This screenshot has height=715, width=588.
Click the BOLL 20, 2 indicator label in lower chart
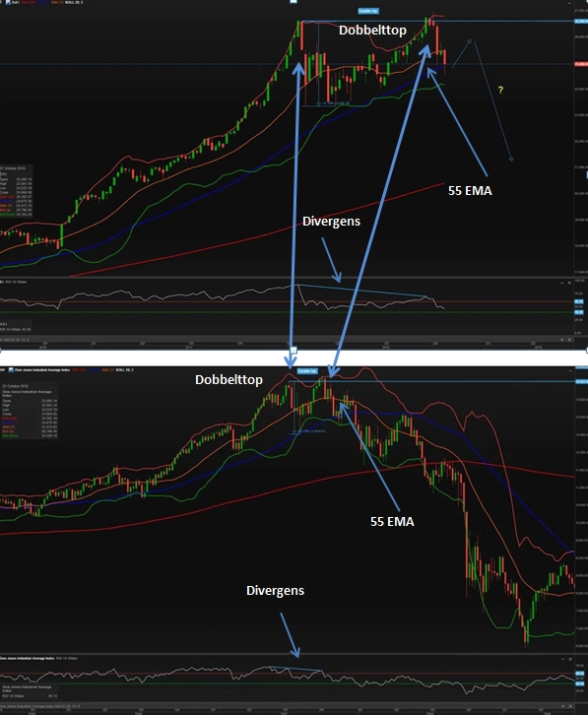coord(124,370)
